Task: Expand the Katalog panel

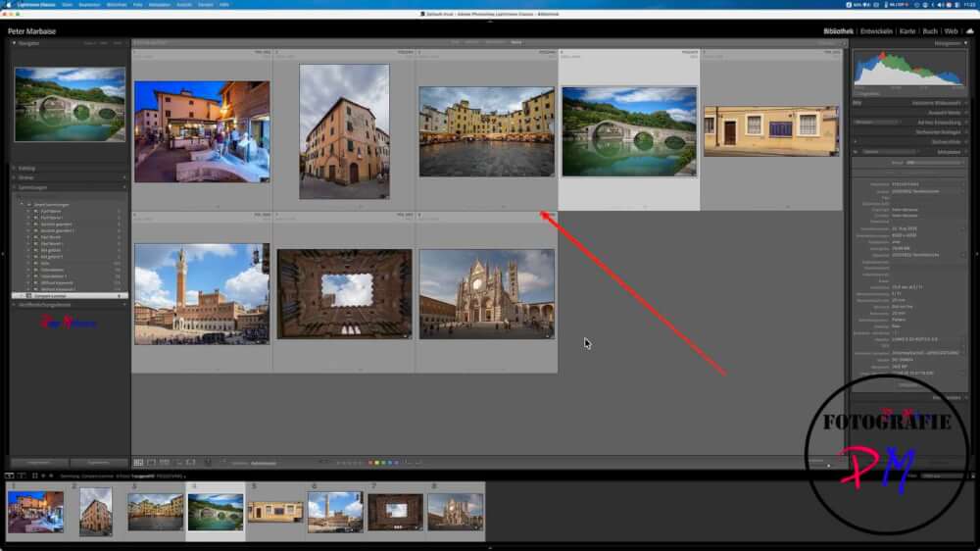Action: pyautogui.click(x=14, y=169)
